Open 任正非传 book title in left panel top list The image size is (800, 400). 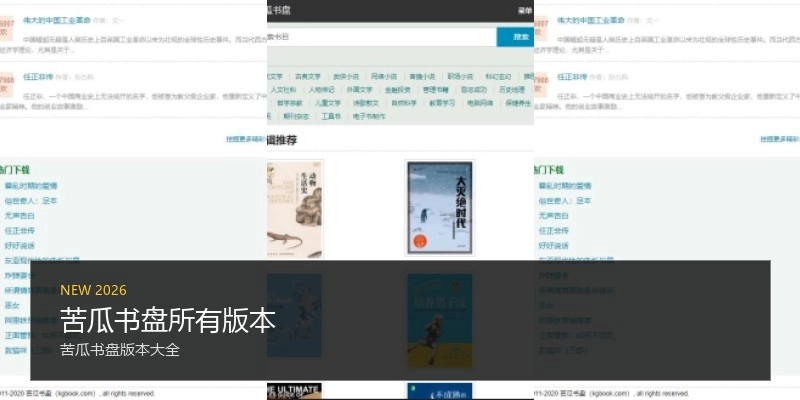click(x=38, y=77)
